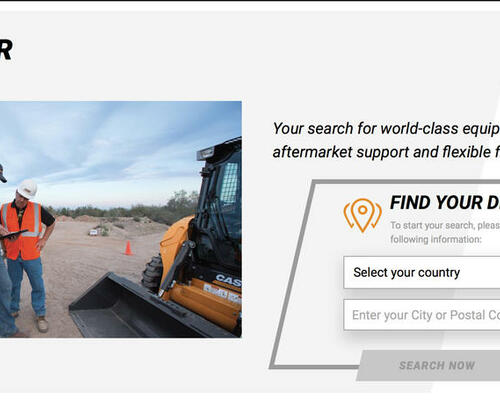Click the worker's white hard hat

point(27,189)
